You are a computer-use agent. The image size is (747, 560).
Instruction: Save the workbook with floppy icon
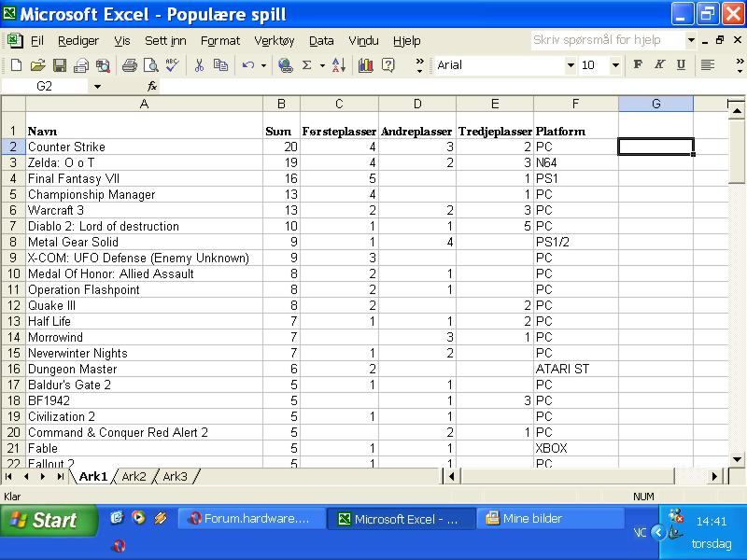60,65
